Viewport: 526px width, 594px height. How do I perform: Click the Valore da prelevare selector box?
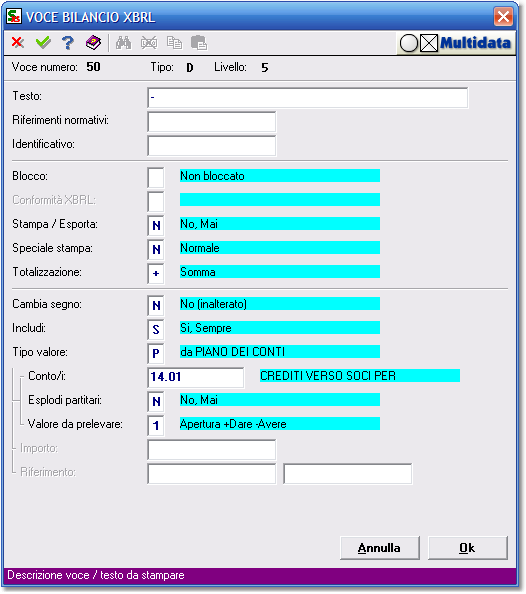[x=156, y=425]
